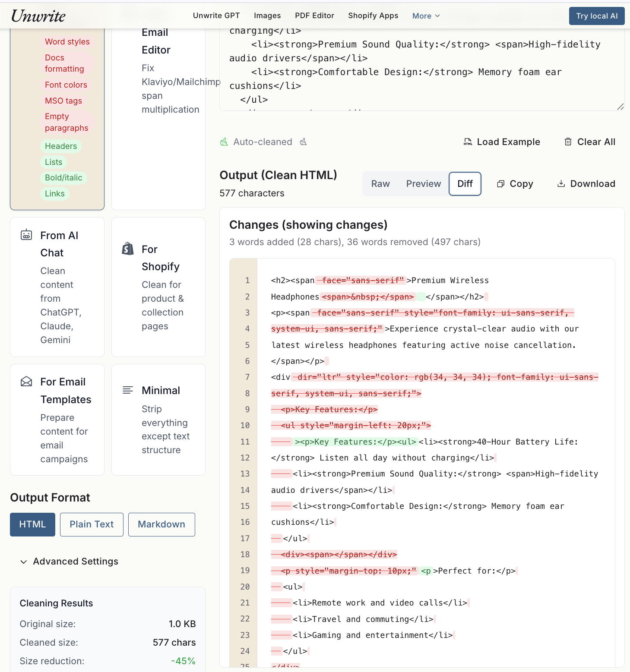Screen dimensions: 630x672
Task: Click the Try local AI button
Action: [597, 16]
